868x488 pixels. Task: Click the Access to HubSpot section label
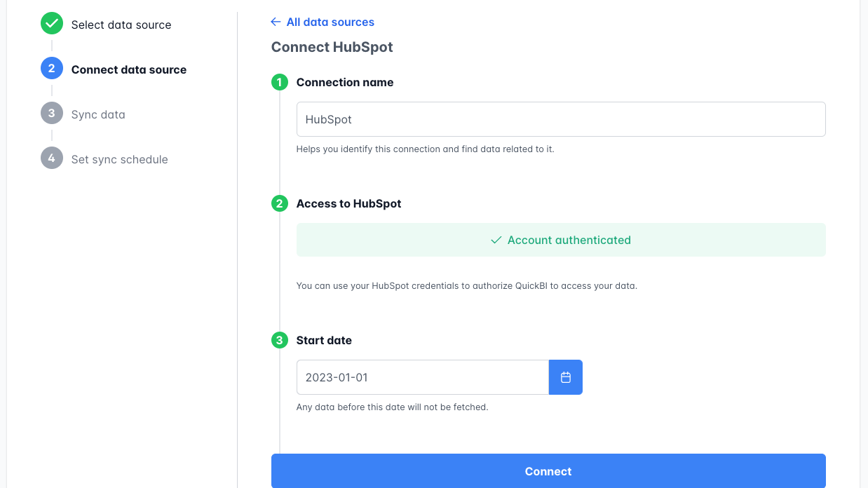[348, 203]
